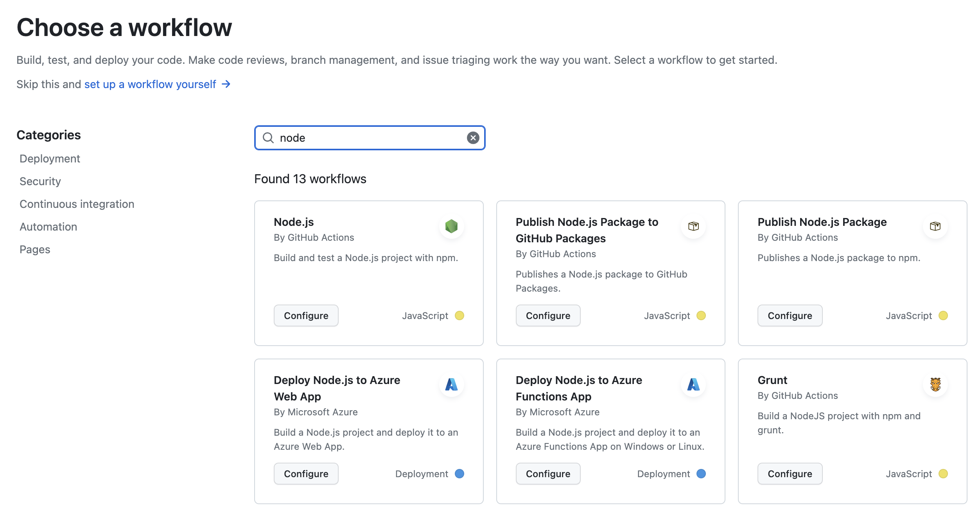Screen dimensions: 980x512
Task: Click By Microsoft Azure on the Web App card
Action: point(316,412)
